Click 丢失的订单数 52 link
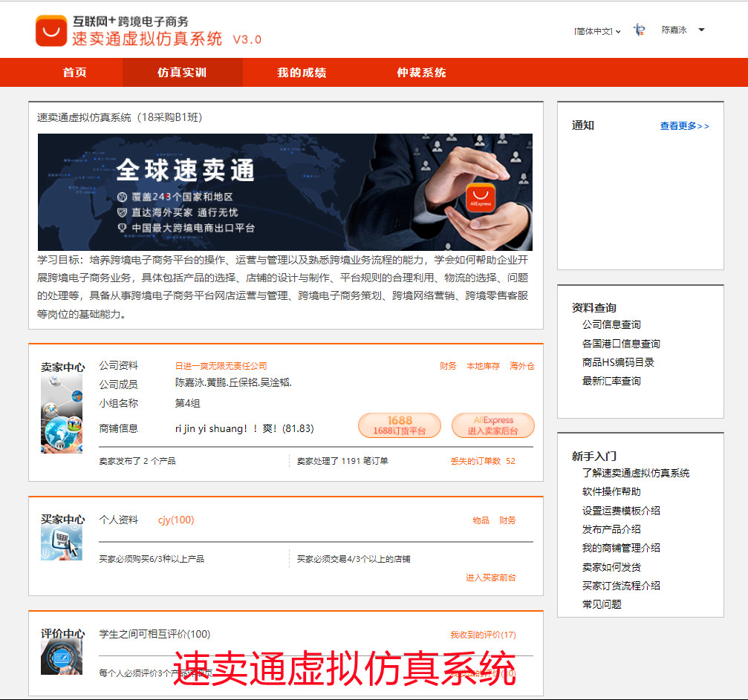 pos(483,461)
